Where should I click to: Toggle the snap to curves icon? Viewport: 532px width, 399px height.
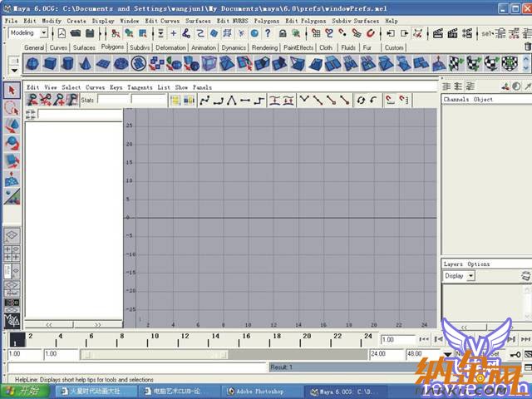[329, 33]
